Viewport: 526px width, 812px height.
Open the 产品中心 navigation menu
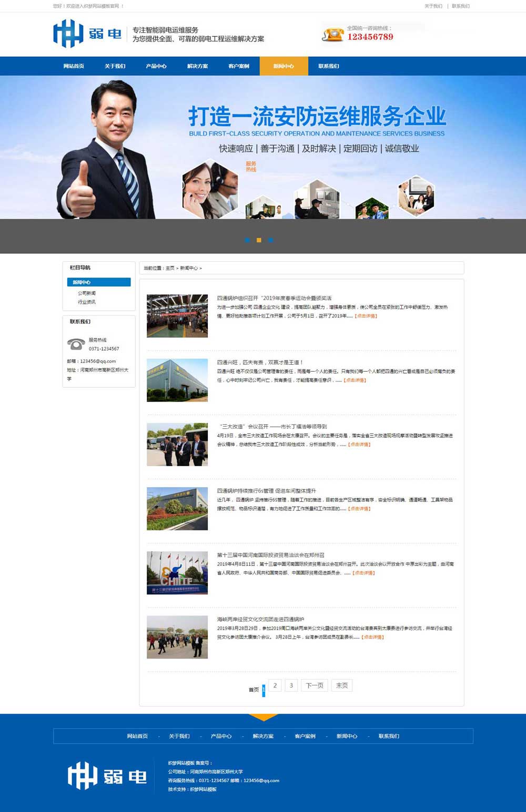(x=156, y=66)
